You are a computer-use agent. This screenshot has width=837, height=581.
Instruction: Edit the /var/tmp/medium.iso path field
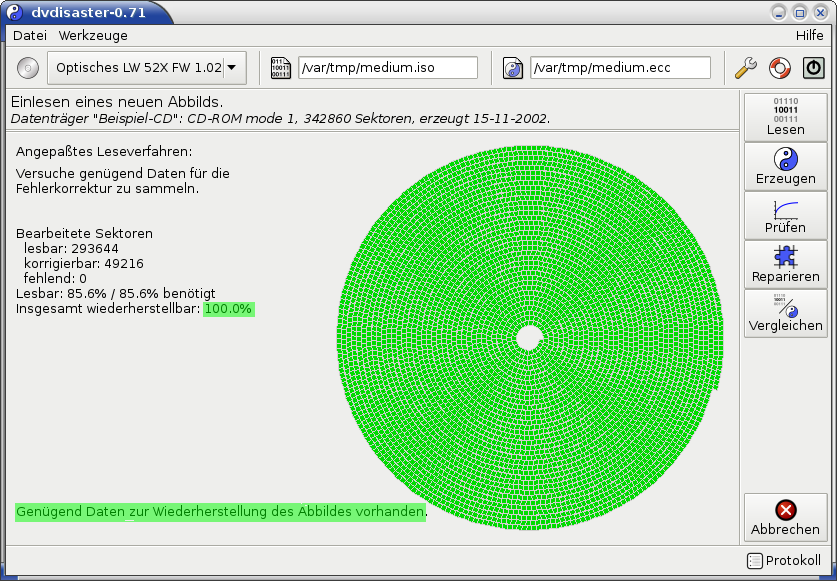click(388, 68)
